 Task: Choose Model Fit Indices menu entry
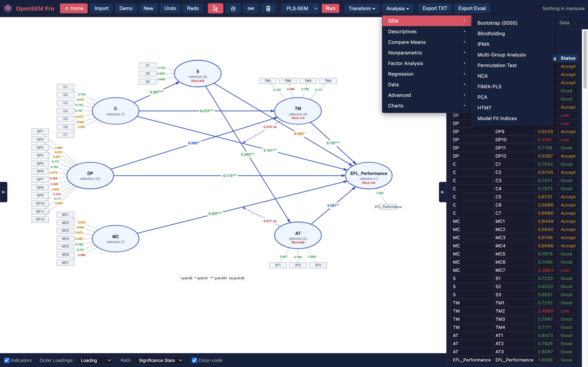point(497,118)
